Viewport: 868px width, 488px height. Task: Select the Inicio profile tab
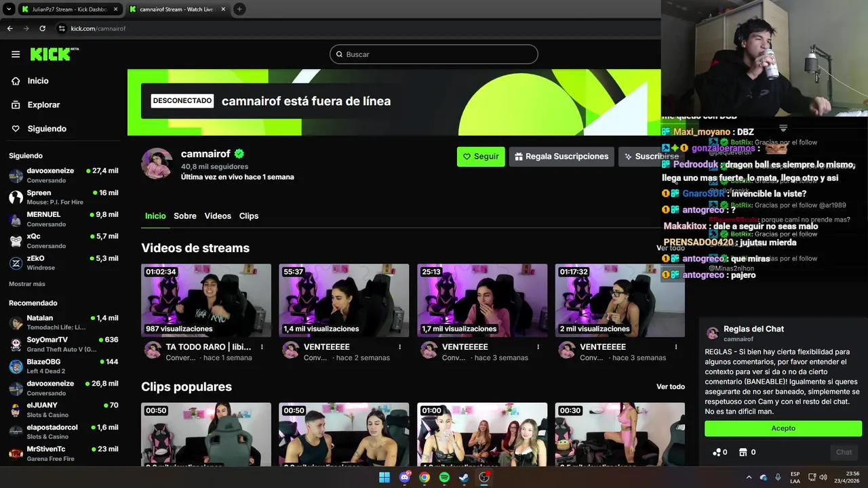pyautogui.click(x=155, y=216)
